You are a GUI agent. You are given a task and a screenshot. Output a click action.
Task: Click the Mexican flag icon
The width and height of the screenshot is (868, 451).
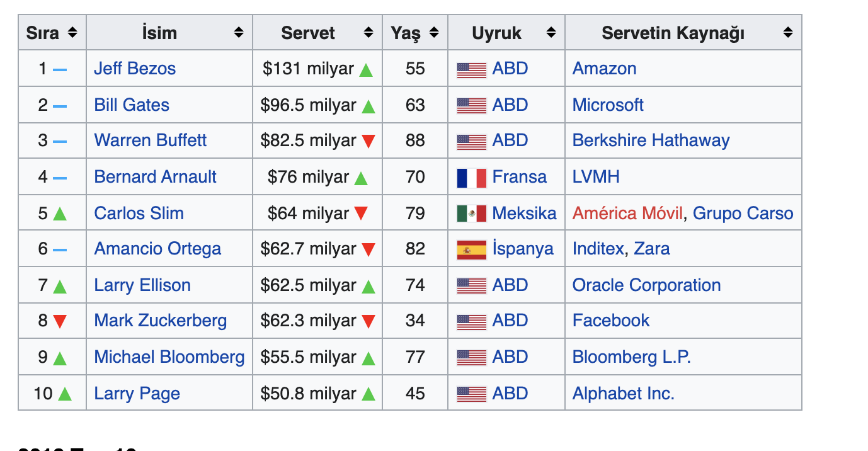(x=471, y=214)
